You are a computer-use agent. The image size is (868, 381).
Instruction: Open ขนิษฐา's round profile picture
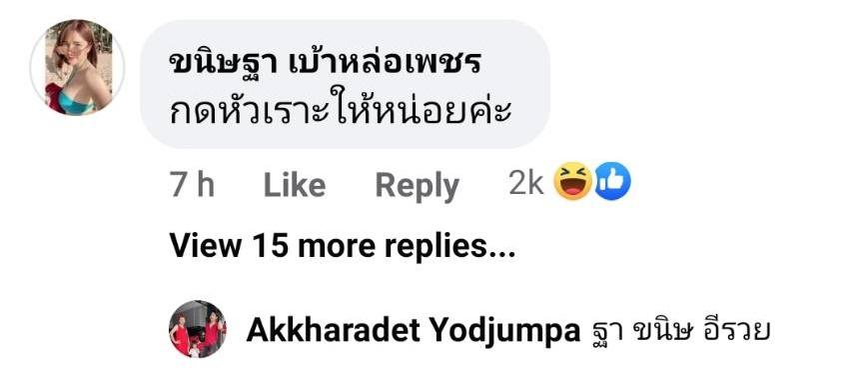tap(78, 68)
